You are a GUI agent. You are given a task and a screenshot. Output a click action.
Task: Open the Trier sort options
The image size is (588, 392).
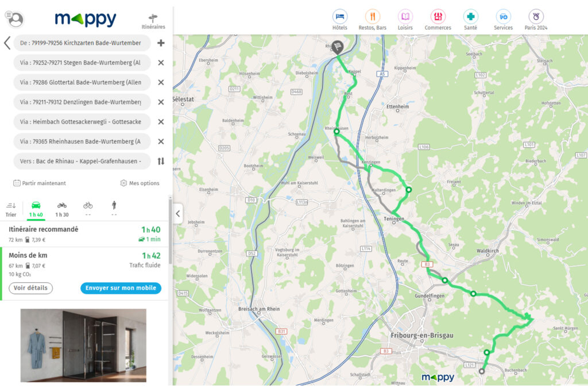(x=11, y=210)
